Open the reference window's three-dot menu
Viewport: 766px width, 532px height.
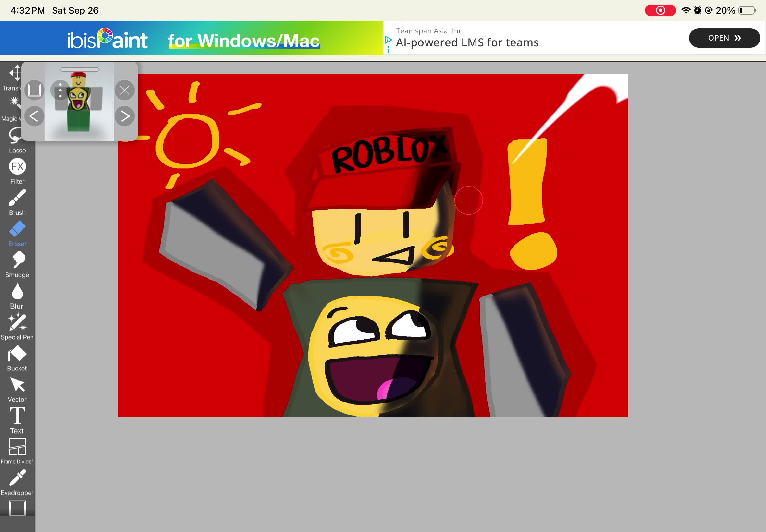(x=60, y=90)
